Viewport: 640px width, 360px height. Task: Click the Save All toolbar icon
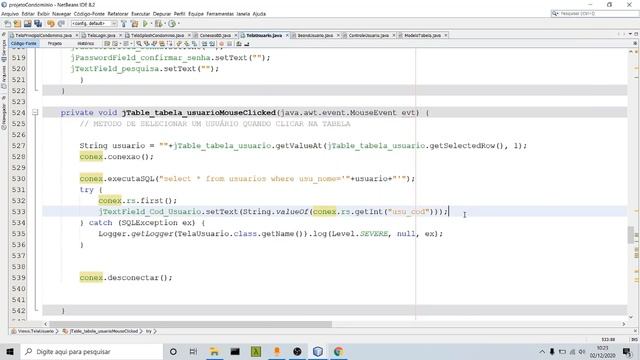coord(38,24)
